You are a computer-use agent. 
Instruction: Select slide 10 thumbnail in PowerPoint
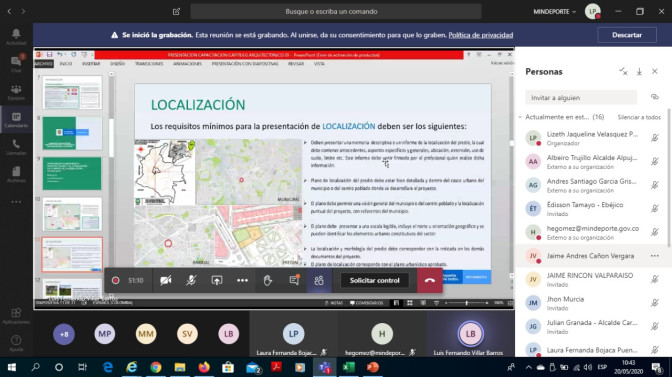click(72, 214)
